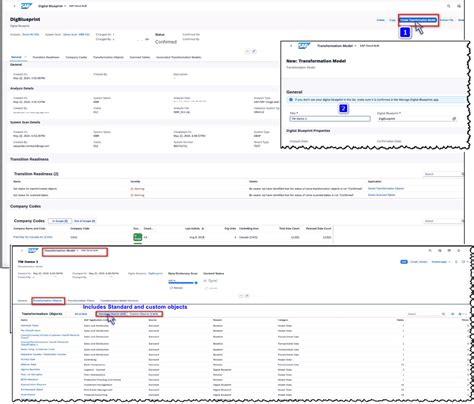Select Associated Transformation Models tab

pos(178,57)
